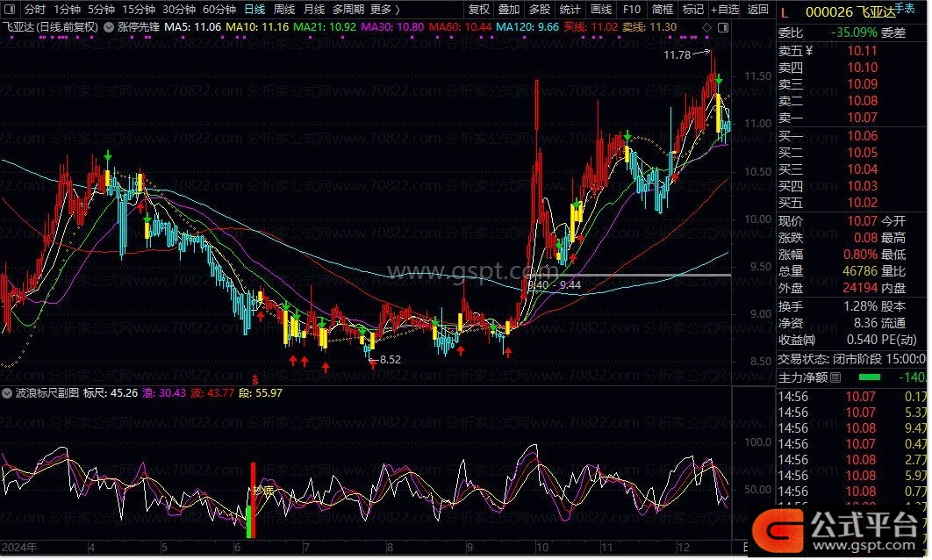Click the 外盘 value 24194
This screenshot has height=560, width=932.
coord(859,288)
